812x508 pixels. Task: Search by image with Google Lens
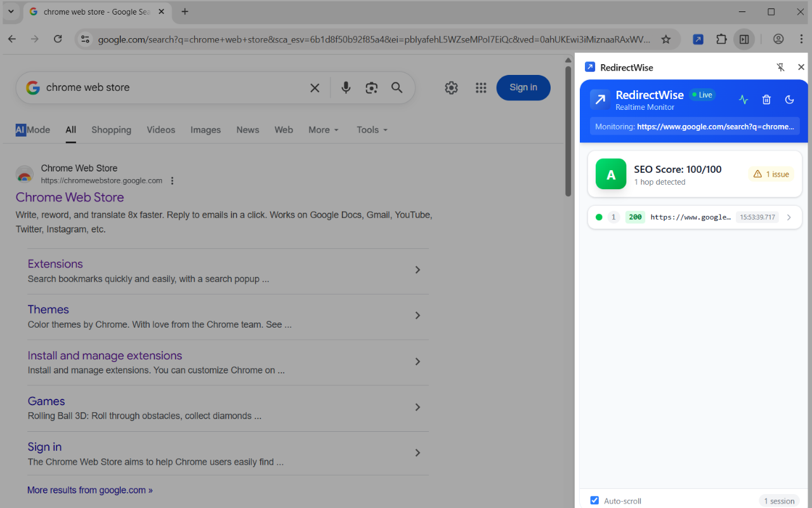(372, 88)
